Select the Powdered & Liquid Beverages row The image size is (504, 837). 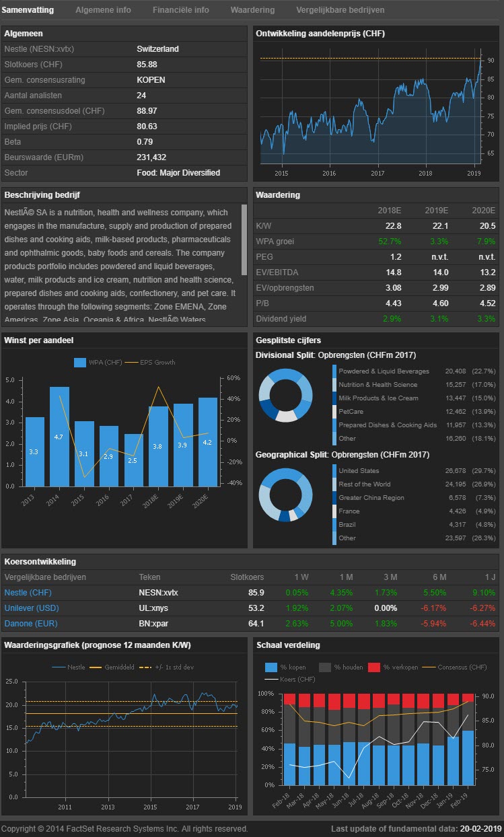click(x=415, y=371)
